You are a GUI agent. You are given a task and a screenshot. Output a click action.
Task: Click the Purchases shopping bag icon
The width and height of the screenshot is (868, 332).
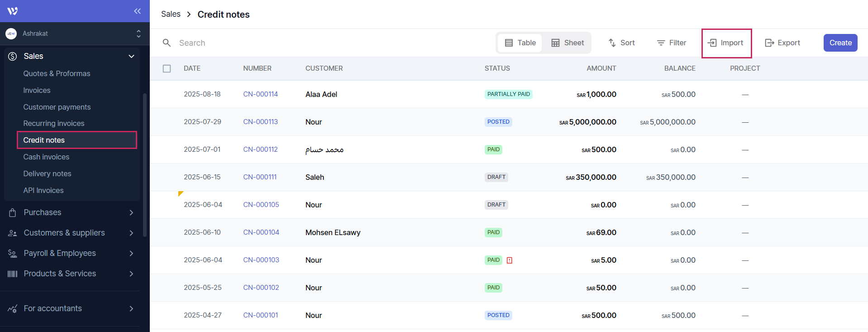coord(13,212)
